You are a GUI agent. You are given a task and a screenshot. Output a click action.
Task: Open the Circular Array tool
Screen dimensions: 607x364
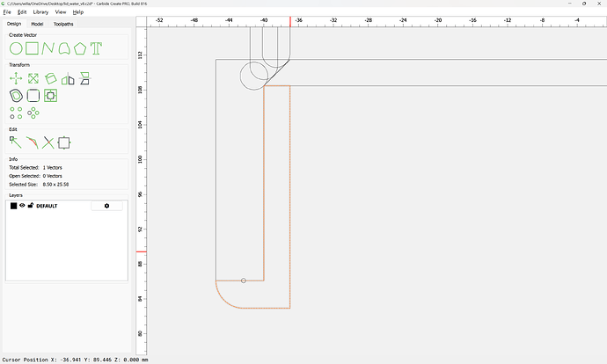pyautogui.click(x=33, y=113)
